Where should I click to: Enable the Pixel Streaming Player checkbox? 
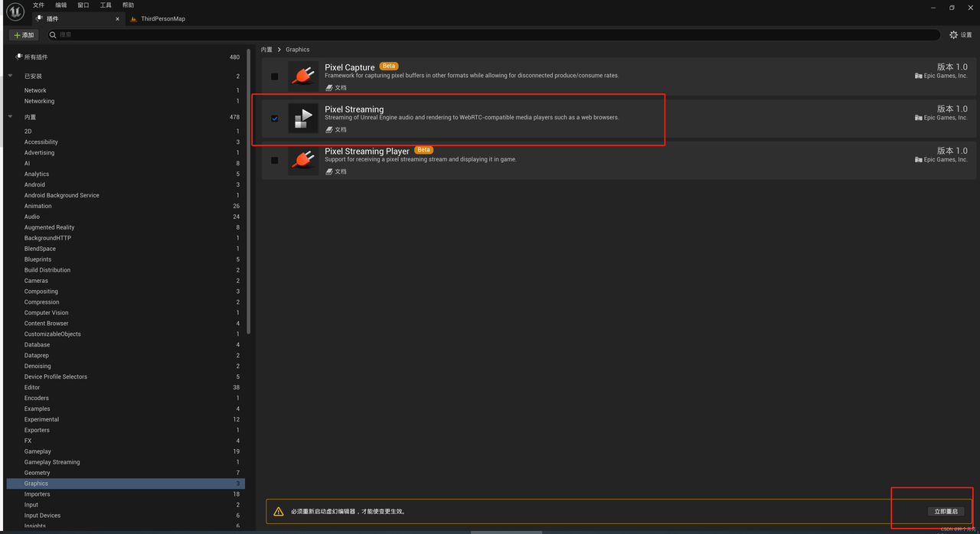point(275,161)
